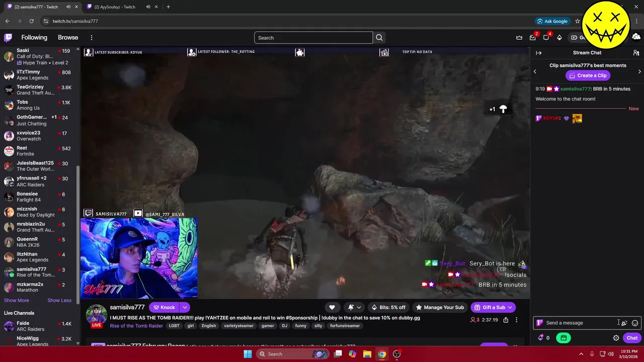The width and height of the screenshot is (644, 362).
Task: Click the share icon under the stream
Action: [506, 320]
